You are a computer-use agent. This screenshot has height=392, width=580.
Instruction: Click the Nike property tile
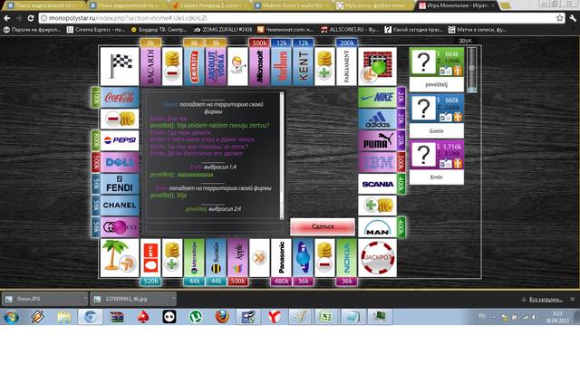click(x=377, y=98)
